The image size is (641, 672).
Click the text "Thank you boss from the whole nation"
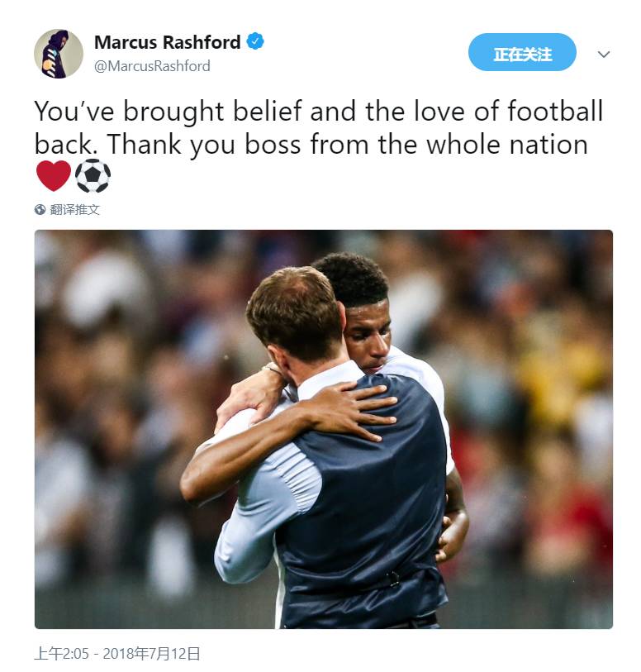pyautogui.click(x=347, y=145)
